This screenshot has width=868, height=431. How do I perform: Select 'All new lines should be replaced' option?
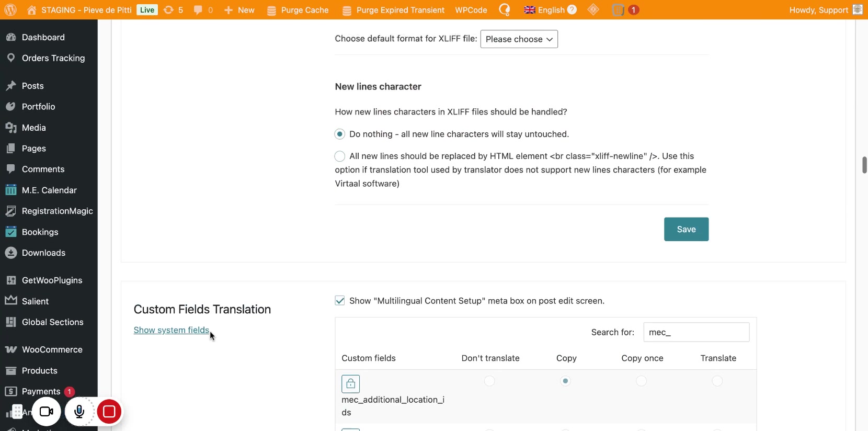click(340, 156)
